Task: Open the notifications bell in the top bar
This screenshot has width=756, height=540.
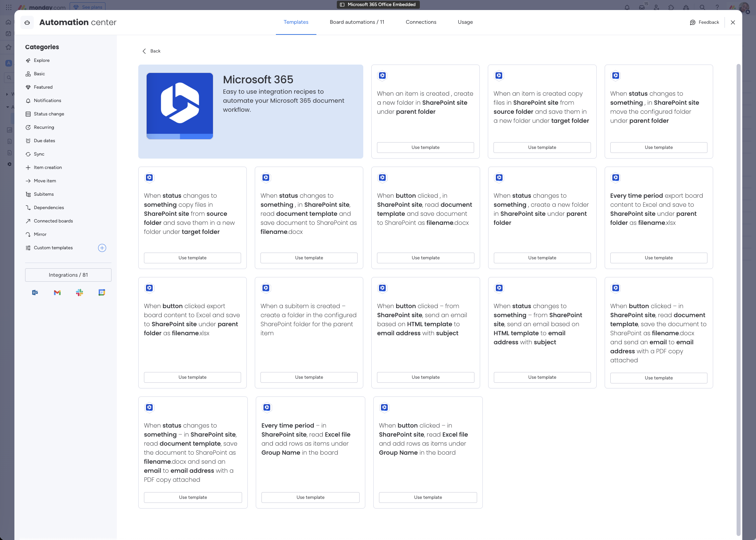Action: (x=627, y=7)
